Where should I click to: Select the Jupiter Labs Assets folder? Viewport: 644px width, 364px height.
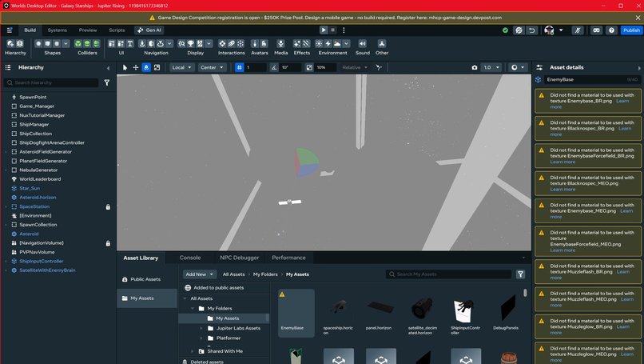click(238, 328)
